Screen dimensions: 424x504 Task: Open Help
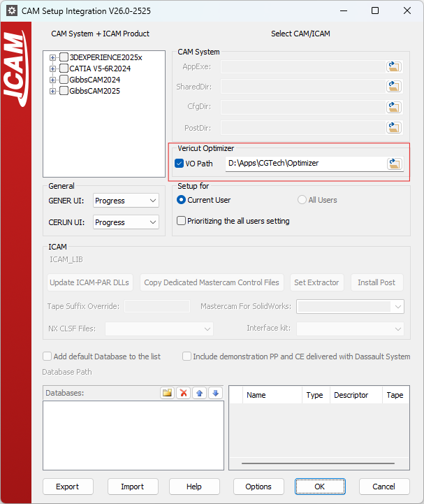pyautogui.click(x=194, y=487)
